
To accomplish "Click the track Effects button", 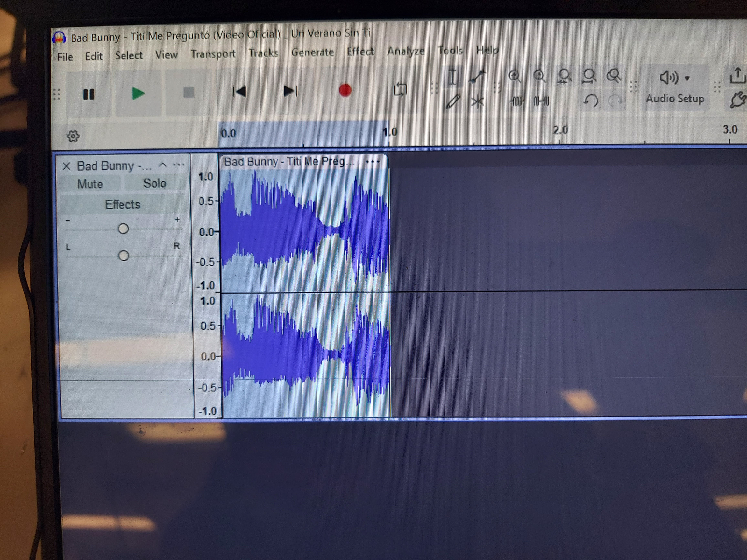I will pyautogui.click(x=123, y=205).
